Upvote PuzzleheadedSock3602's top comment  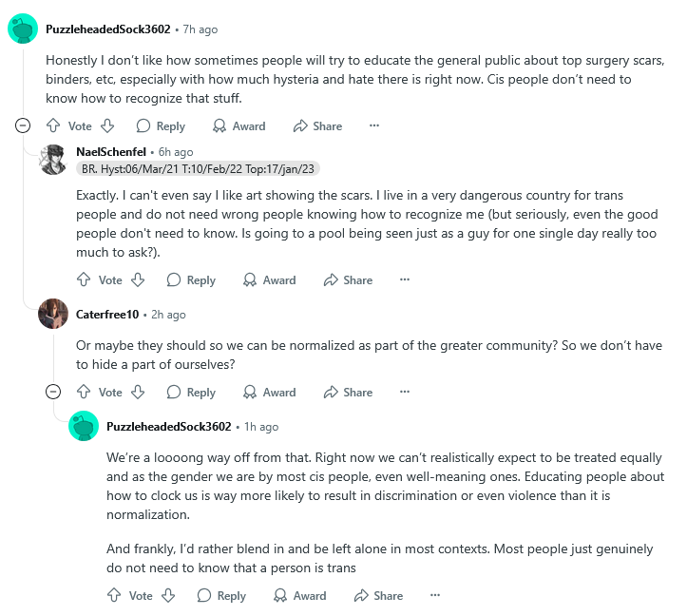53,125
